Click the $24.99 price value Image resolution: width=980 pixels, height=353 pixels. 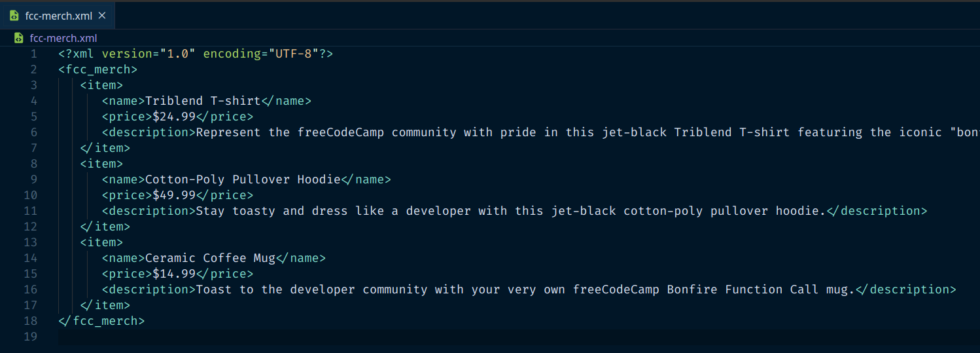pyautogui.click(x=174, y=117)
